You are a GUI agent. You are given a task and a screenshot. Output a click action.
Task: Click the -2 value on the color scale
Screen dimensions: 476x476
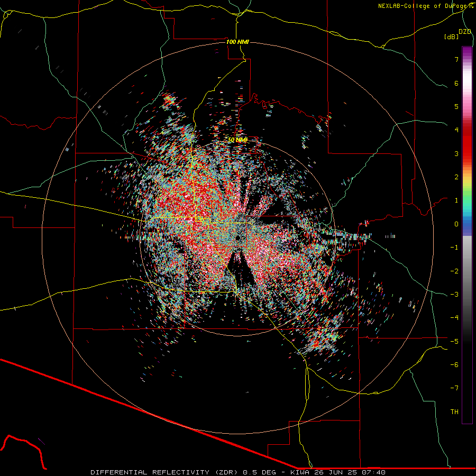(x=454, y=271)
